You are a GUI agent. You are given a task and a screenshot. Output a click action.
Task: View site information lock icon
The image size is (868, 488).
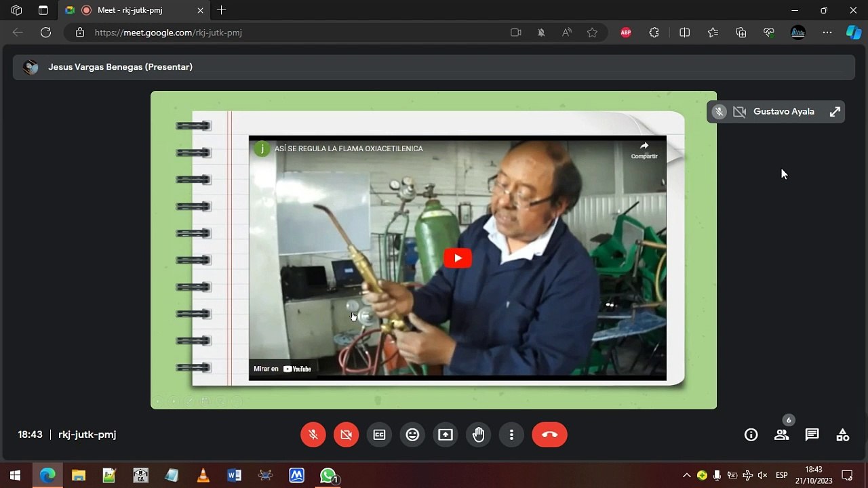[80, 33]
